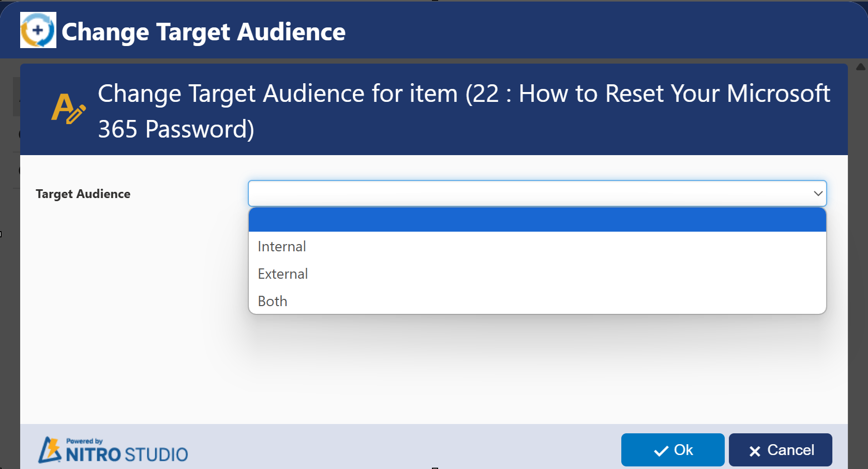Click the X icon on the Cancel button
Image resolution: width=868 pixels, height=469 pixels.
tap(755, 451)
